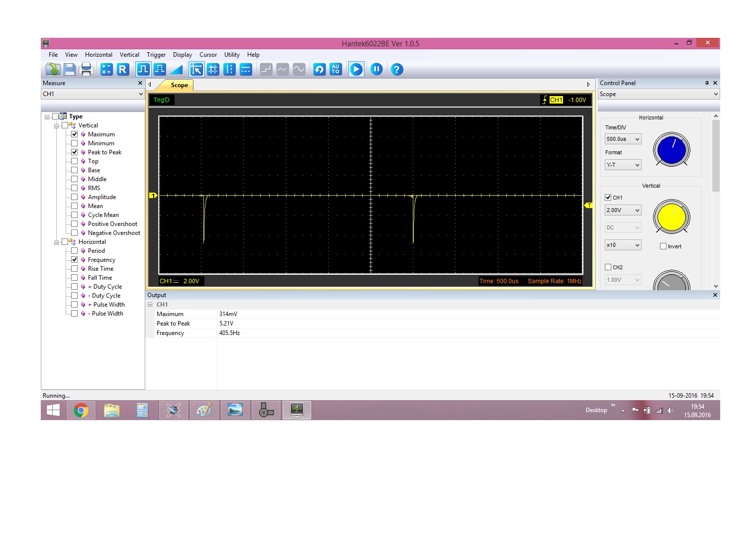Click the print toolbar icon
This screenshot has height=550, width=756.
[x=86, y=70]
